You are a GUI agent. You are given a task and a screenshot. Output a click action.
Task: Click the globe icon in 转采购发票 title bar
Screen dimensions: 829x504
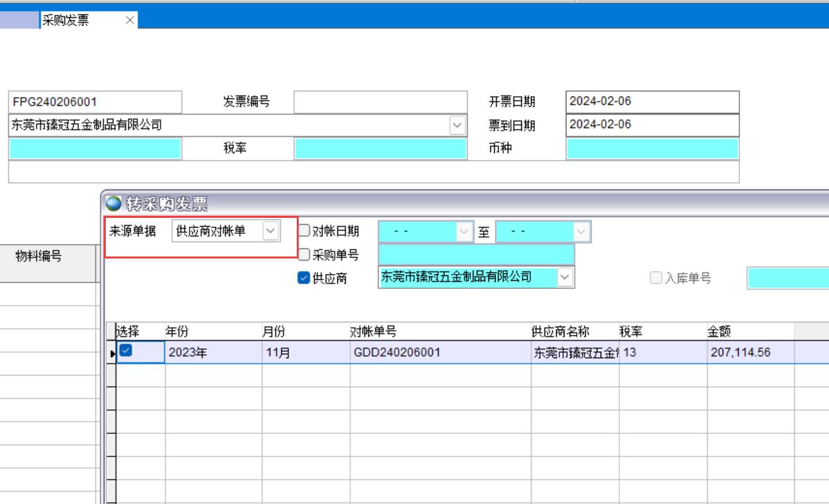pos(113,204)
